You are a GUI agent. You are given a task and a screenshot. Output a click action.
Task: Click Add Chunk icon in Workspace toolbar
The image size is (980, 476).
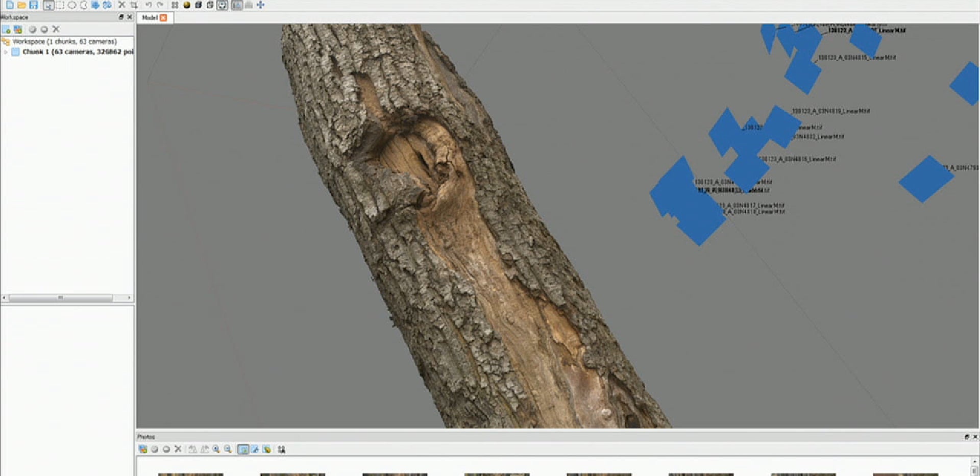tap(6, 30)
